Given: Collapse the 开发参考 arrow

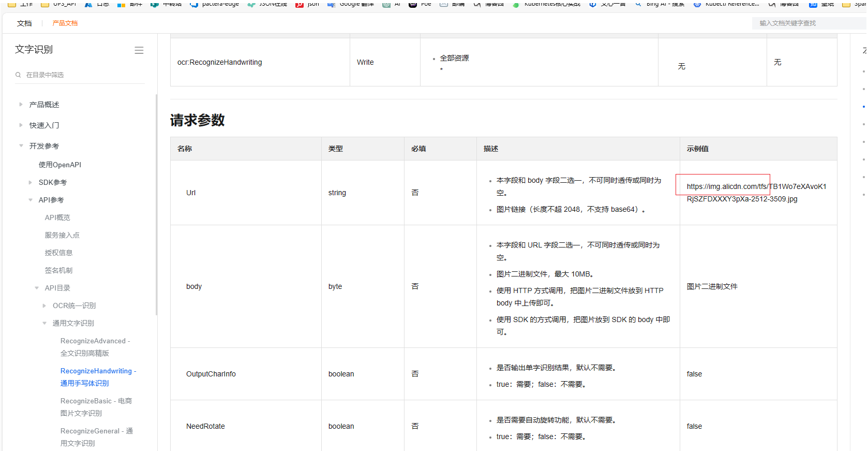Looking at the screenshot, I should click(x=21, y=146).
